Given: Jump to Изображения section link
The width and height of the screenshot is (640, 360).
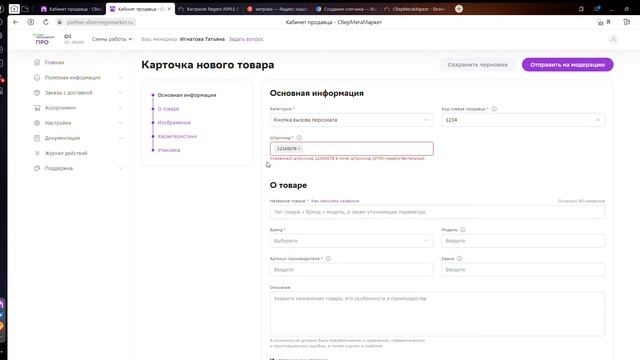Looking at the screenshot, I should click(174, 122).
